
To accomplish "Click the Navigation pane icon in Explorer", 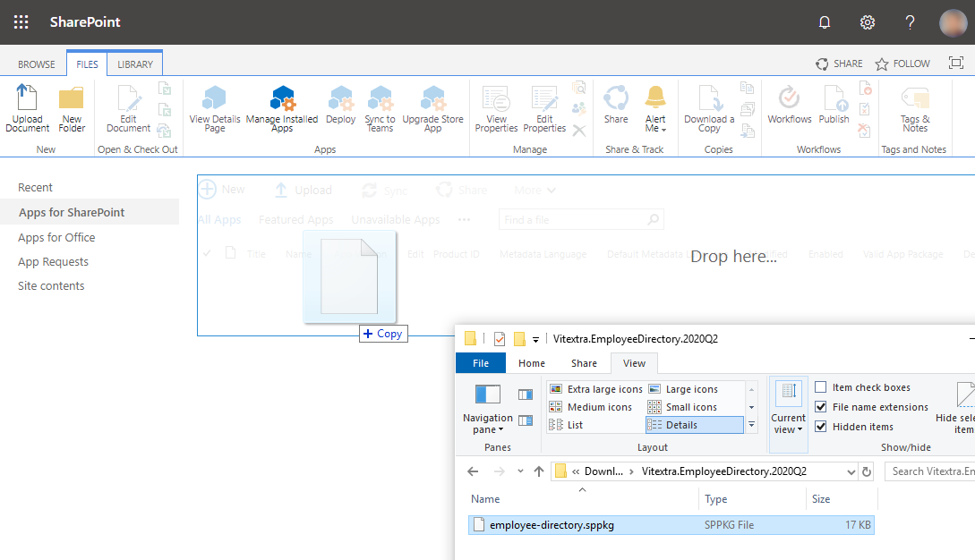I will pyautogui.click(x=487, y=394).
